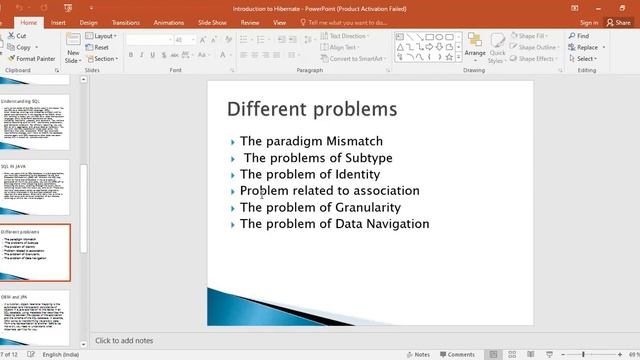Click the Replace button
This screenshot has width=640, height=360.
tap(583, 47)
